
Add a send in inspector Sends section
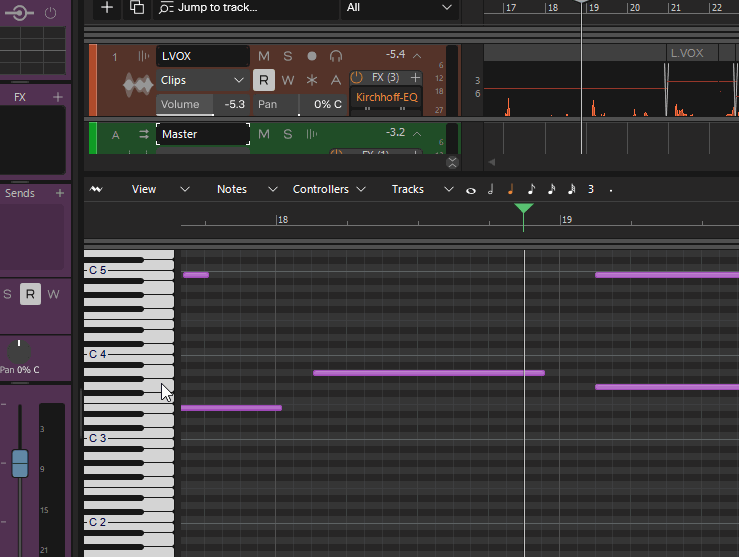pyautogui.click(x=60, y=193)
